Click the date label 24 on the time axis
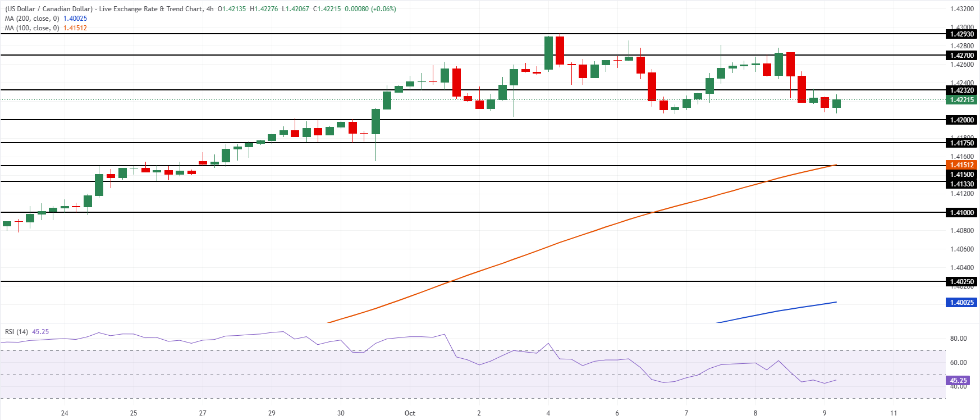 [65, 413]
